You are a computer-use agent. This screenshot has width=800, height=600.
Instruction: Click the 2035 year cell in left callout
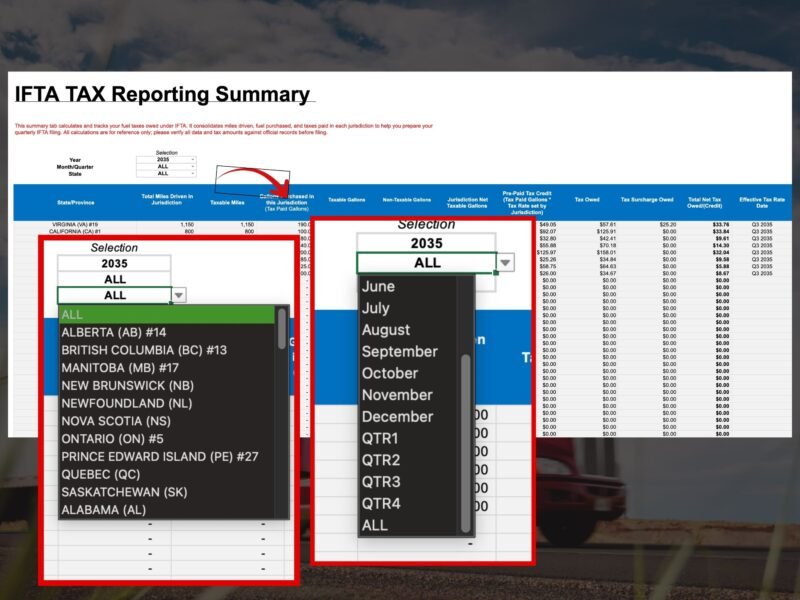[114, 263]
